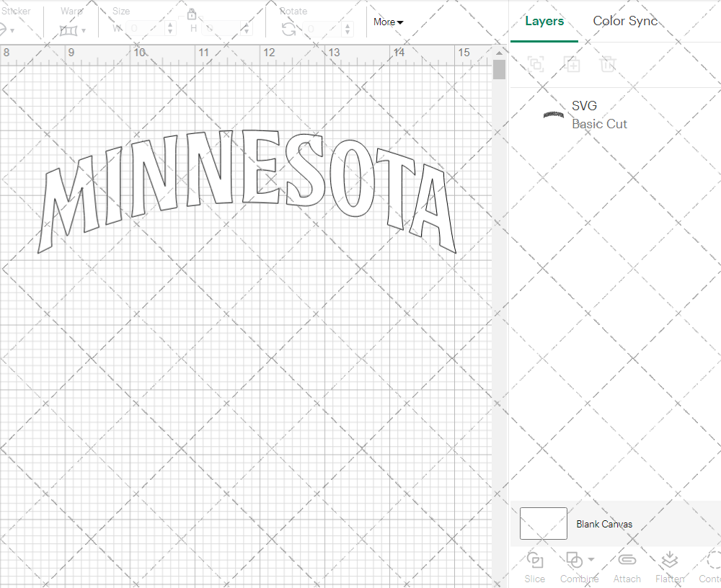Click the SVG layer thumbnail

[x=554, y=115]
